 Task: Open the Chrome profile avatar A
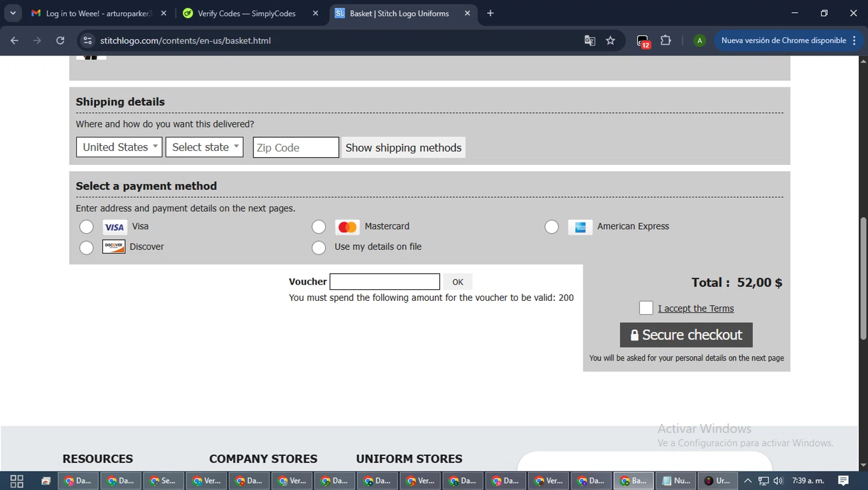point(700,40)
